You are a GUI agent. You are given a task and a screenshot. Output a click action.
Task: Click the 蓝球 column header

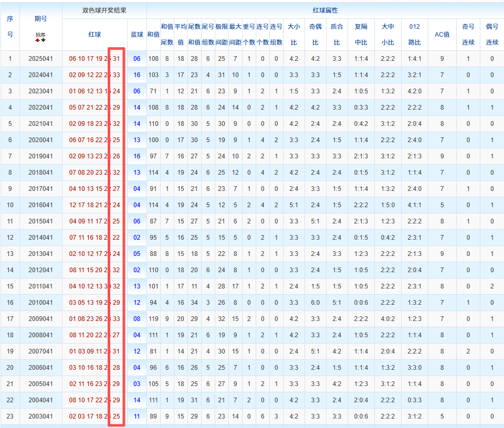136,34
